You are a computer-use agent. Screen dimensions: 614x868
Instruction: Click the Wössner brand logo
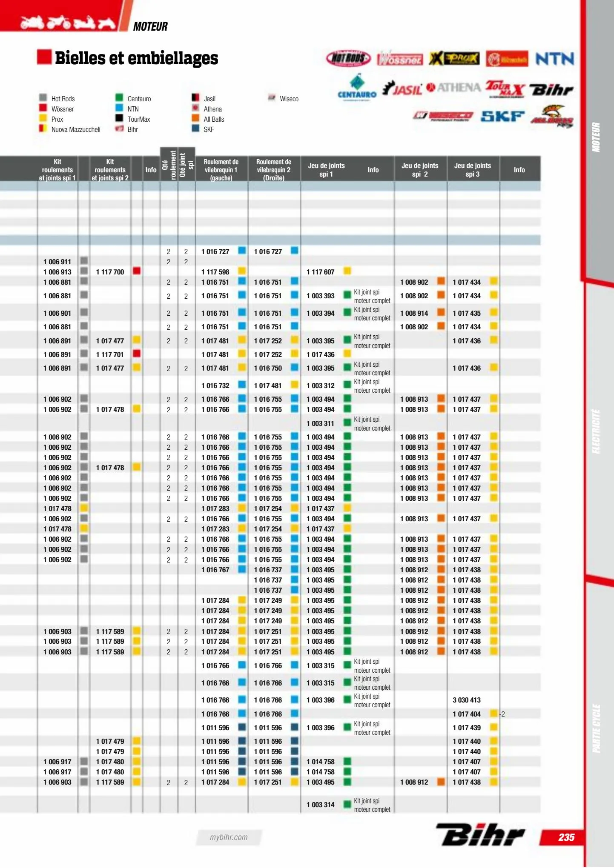[400, 59]
